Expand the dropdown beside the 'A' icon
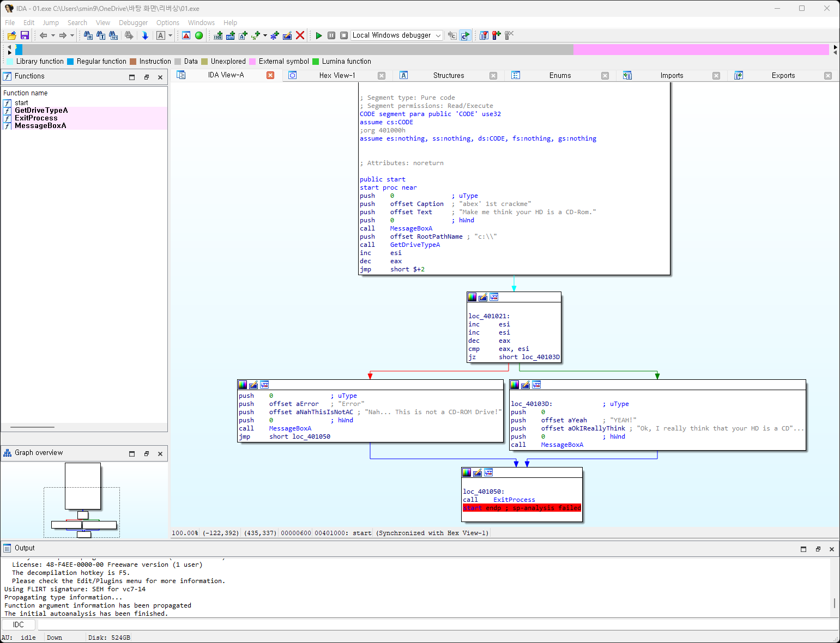The image size is (840, 643). point(170,35)
